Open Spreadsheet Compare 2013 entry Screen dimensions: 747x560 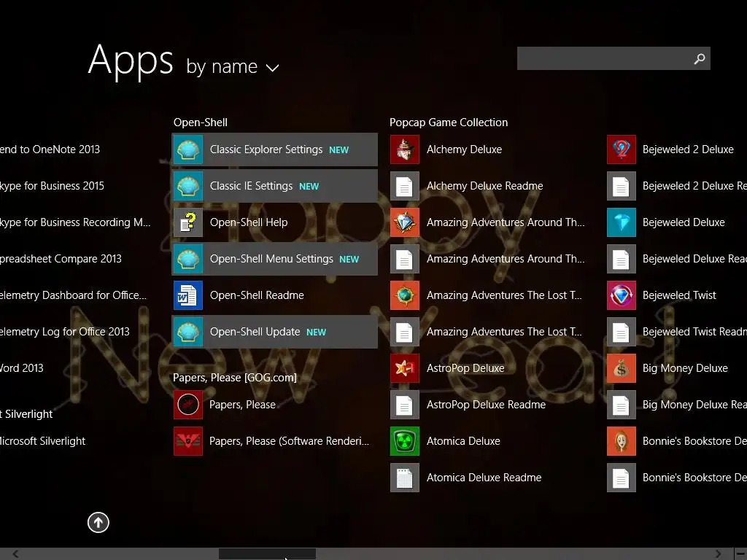(x=61, y=259)
